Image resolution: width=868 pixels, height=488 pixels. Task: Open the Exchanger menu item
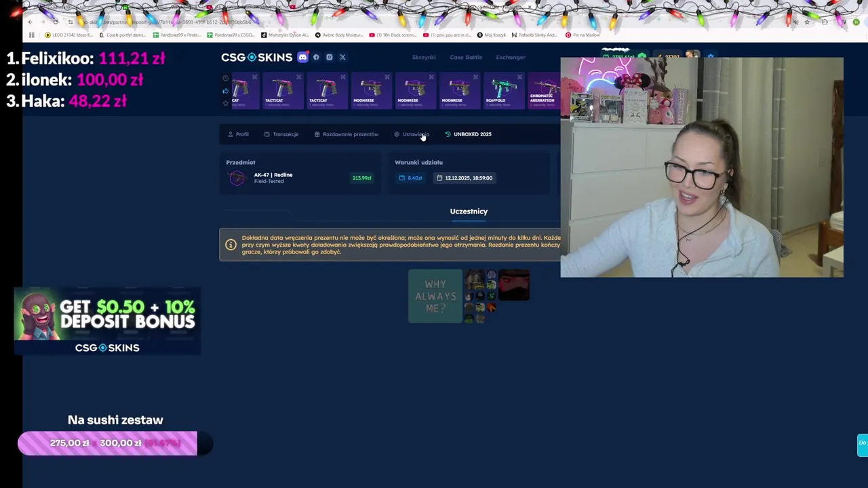click(511, 57)
